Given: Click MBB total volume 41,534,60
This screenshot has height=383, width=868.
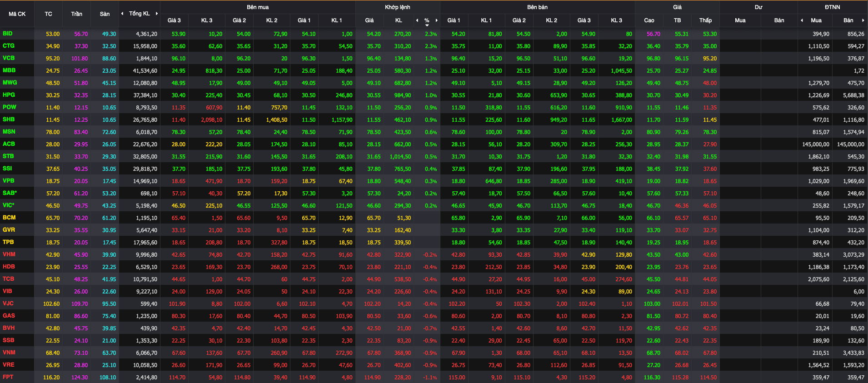Looking at the screenshot, I should click(145, 71).
